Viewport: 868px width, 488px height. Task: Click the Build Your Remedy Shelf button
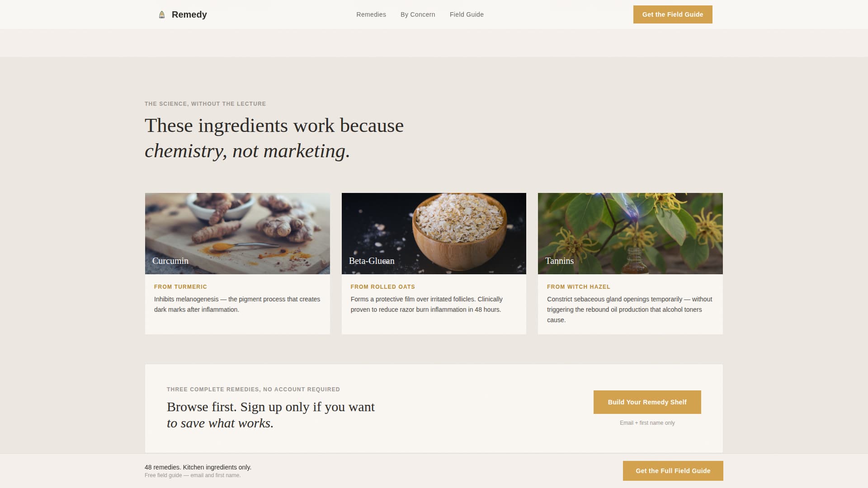(647, 402)
